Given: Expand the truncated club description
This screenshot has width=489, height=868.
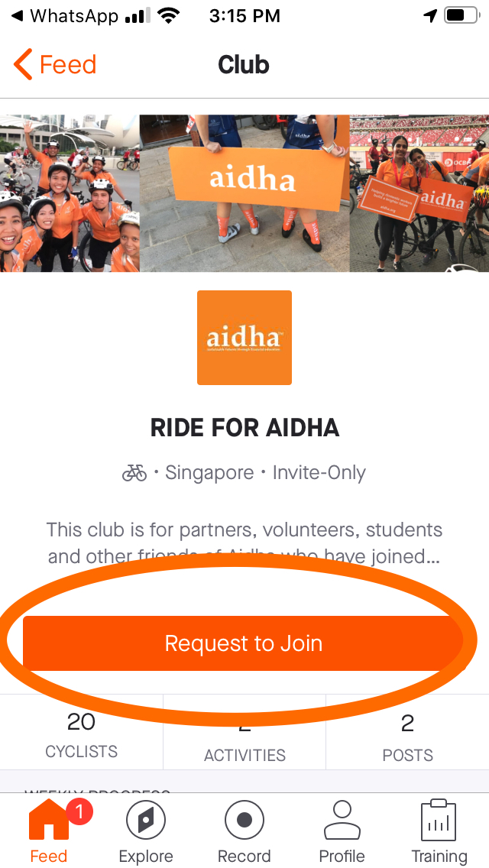Looking at the screenshot, I should 244,543.
